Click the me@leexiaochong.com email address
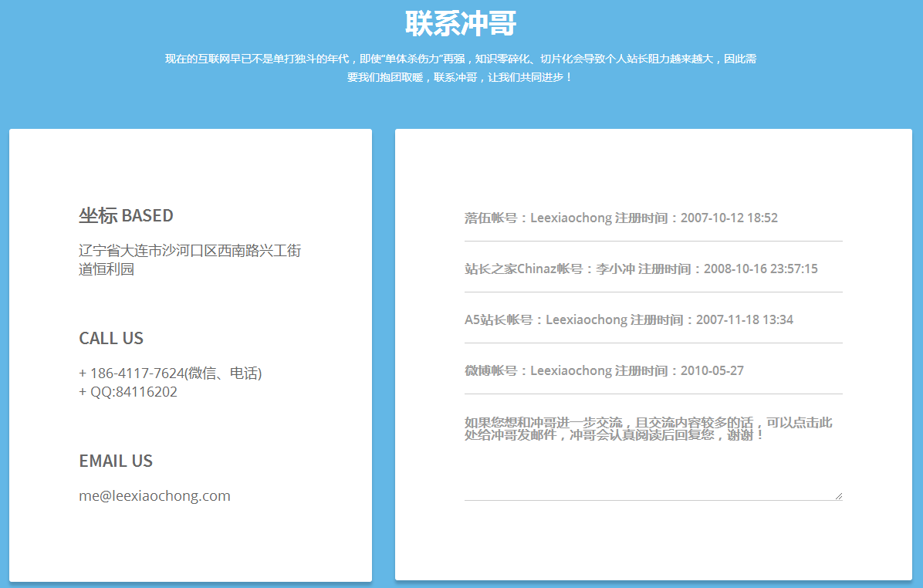The width and height of the screenshot is (923, 588). coord(154,496)
